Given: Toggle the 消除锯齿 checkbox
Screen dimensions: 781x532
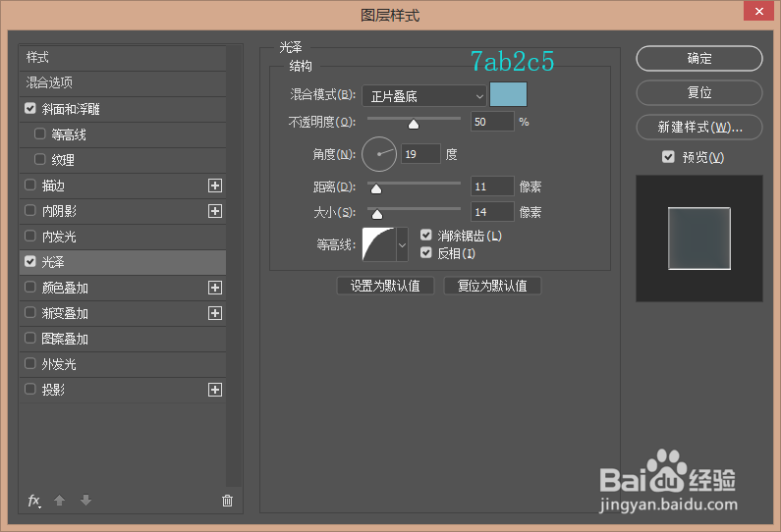Looking at the screenshot, I should (x=425, y=235).
